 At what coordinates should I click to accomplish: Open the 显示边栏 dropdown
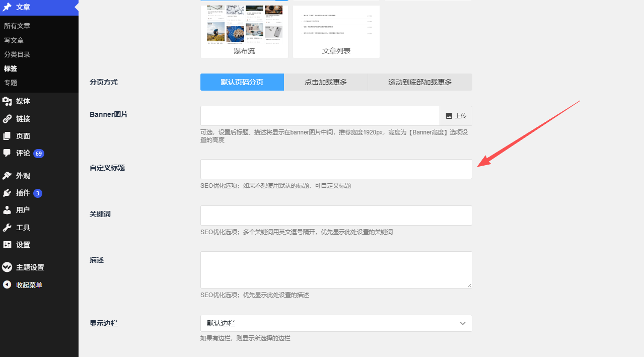[x=336, y=323]
